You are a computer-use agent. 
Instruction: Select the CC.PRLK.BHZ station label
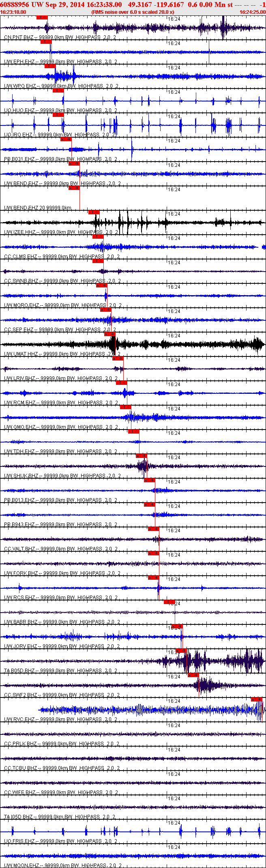click(62, 744)
